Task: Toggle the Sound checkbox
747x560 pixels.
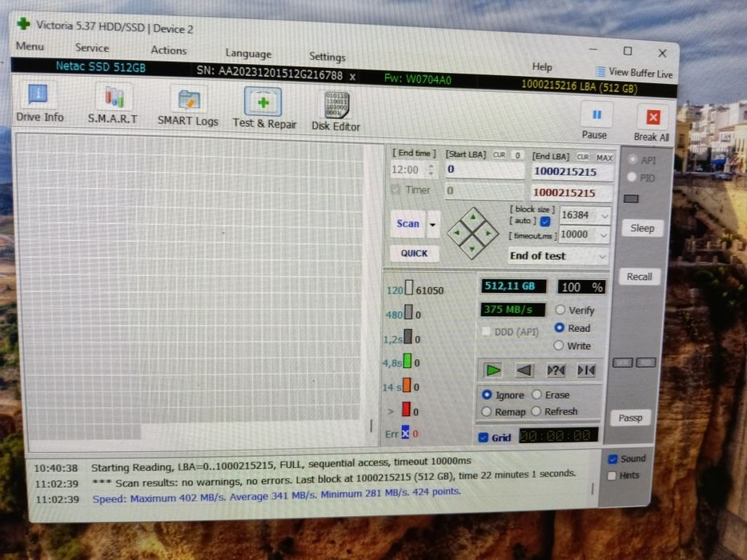Action: [x=612, y=459]
